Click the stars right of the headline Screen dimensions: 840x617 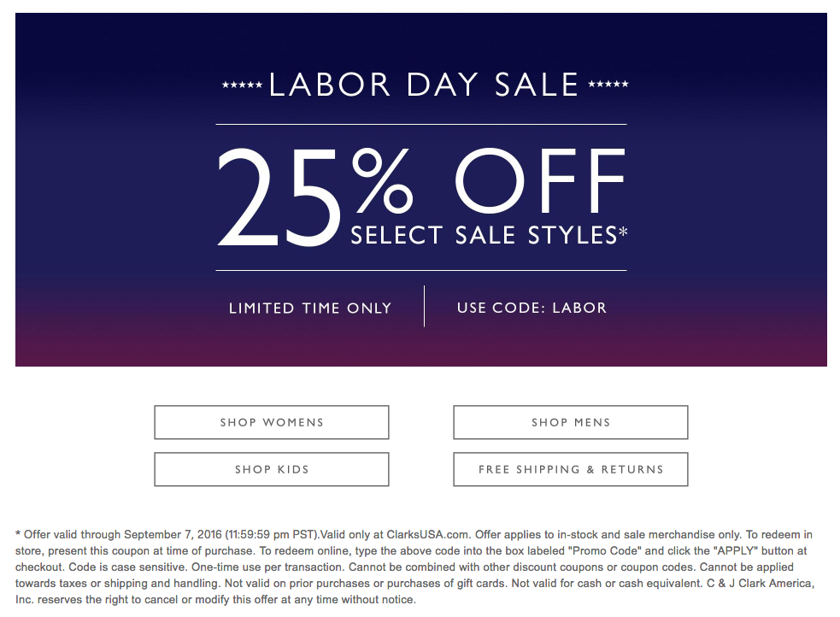(x=608, y=84)
